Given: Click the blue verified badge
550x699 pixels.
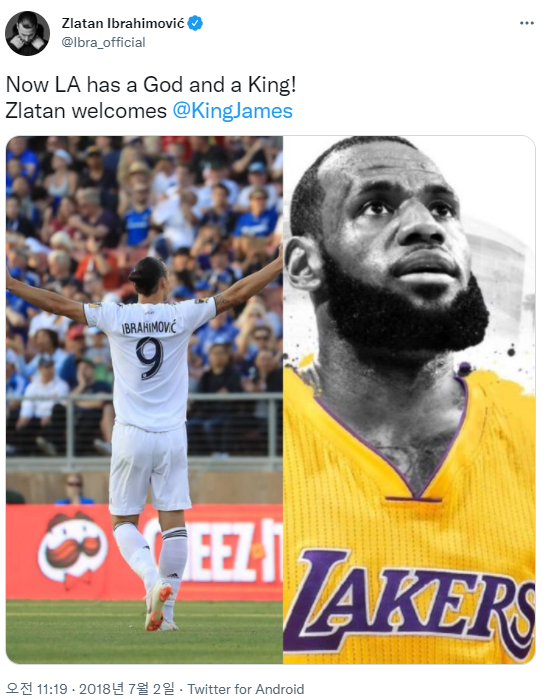Looking at the screenshot, I should click(195, 23).
